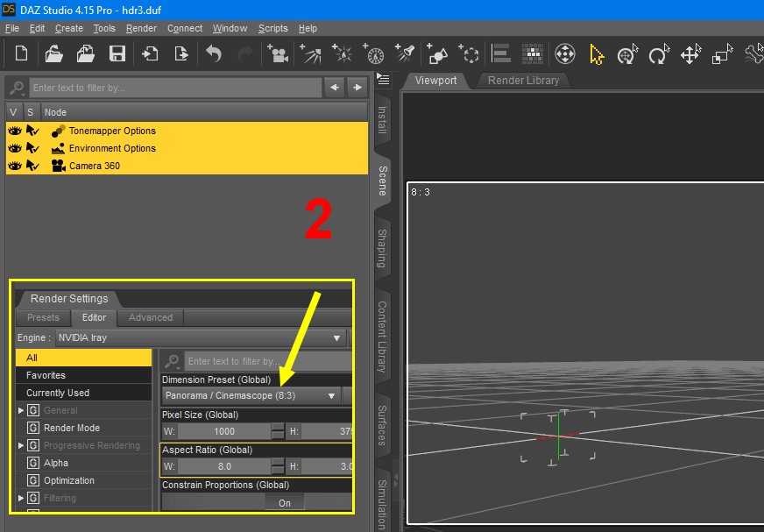
Task: Open Render Settings search options magnifier
Action: point(172,361)
